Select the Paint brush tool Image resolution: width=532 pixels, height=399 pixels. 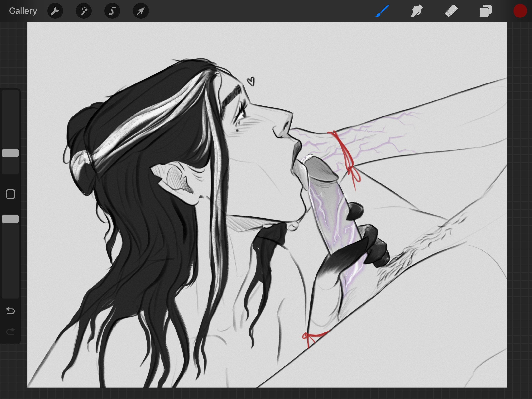[x=382, y=11]
